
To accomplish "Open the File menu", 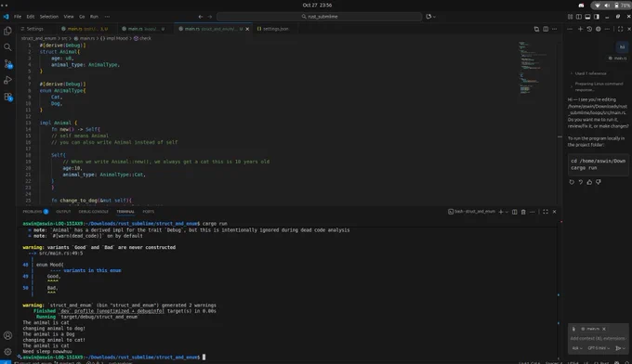I will [18, 17].
